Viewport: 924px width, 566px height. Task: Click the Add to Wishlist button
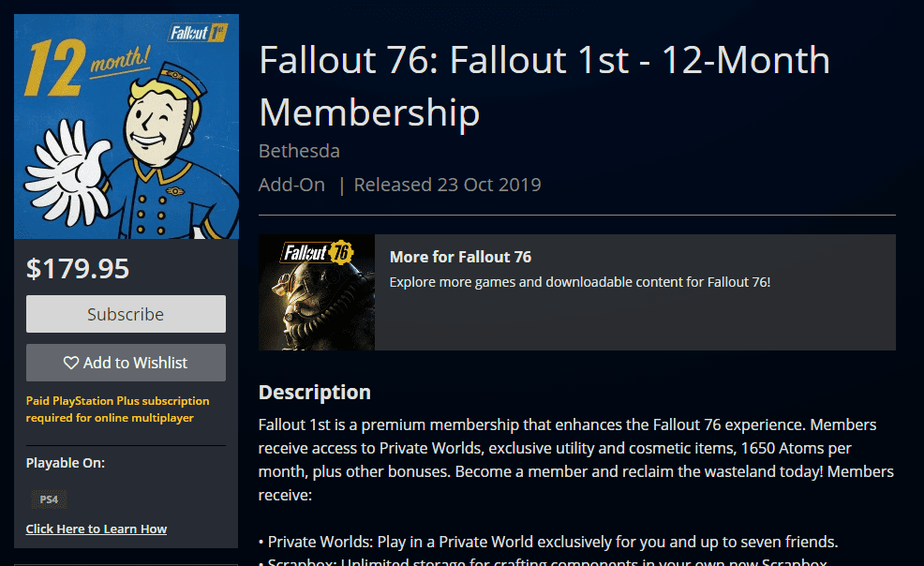coord(126,363)
